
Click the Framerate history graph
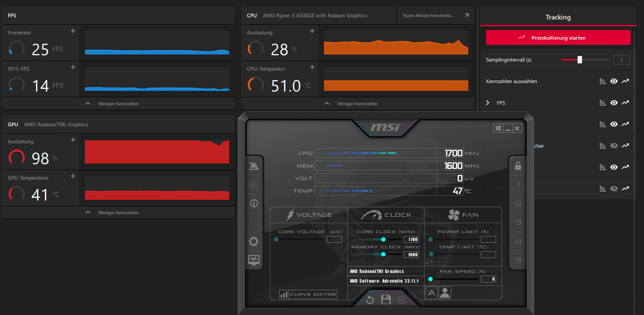tap(157, 43)
